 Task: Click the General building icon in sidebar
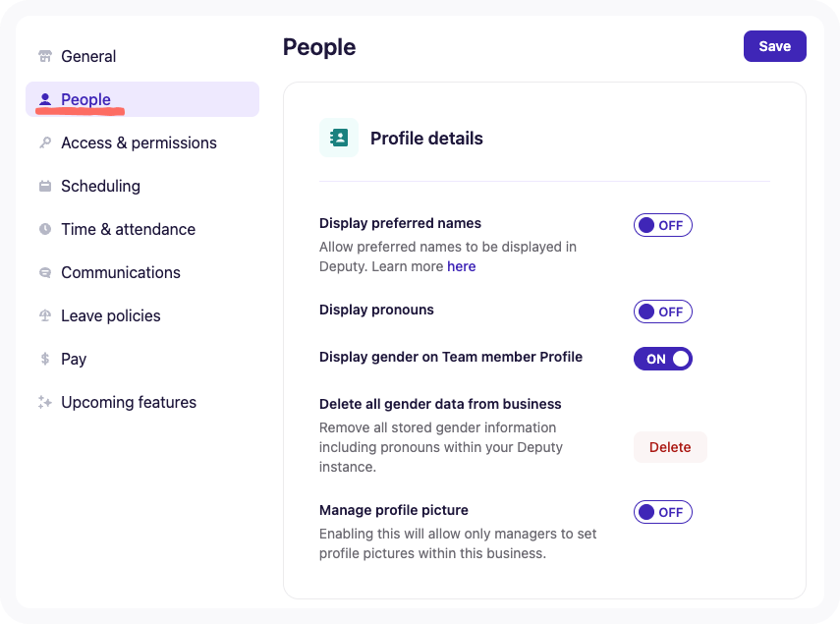coord(45,56)
